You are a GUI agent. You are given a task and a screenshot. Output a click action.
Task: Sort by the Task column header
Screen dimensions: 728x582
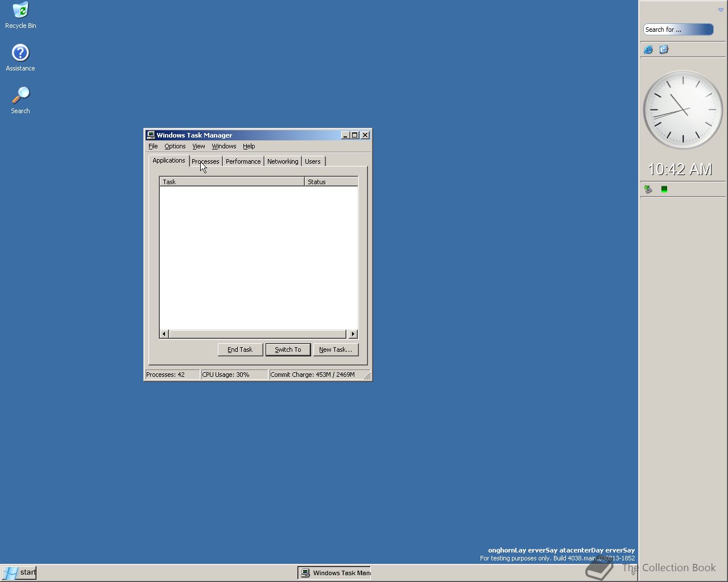[x=232, y=182]
